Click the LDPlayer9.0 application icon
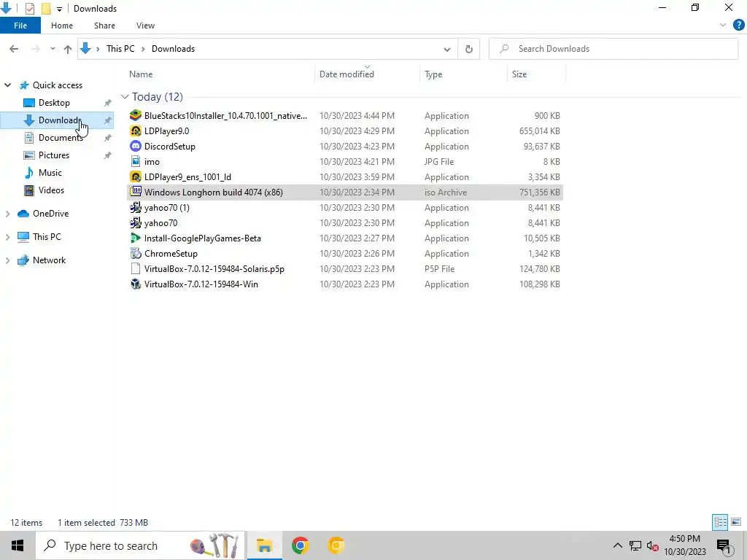 136,131
